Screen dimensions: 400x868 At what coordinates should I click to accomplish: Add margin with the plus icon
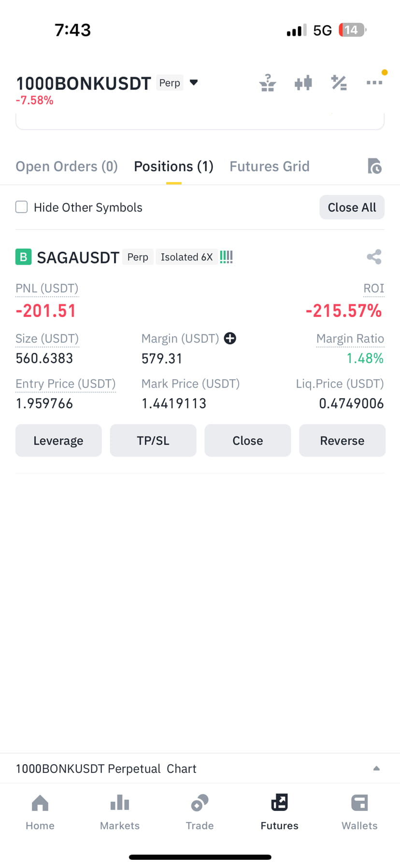[230, 338]
